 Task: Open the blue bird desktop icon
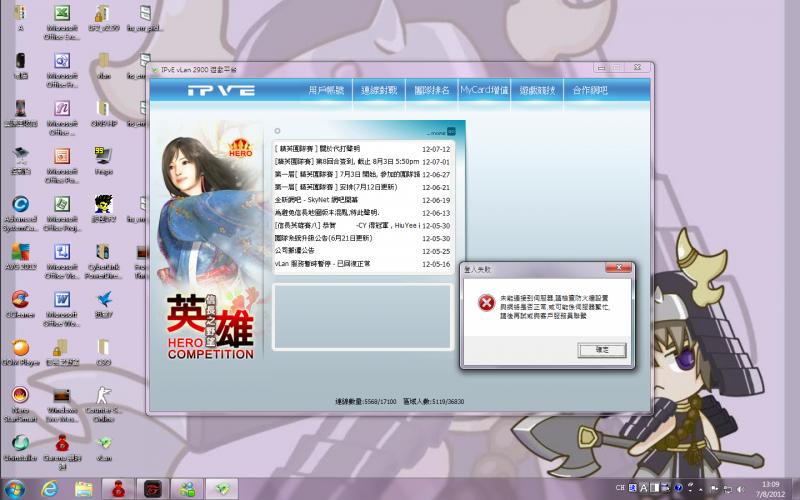point(104,304)
